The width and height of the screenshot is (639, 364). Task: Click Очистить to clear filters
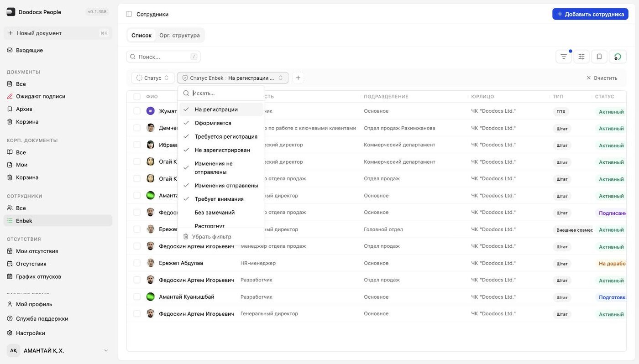(602, 78)
